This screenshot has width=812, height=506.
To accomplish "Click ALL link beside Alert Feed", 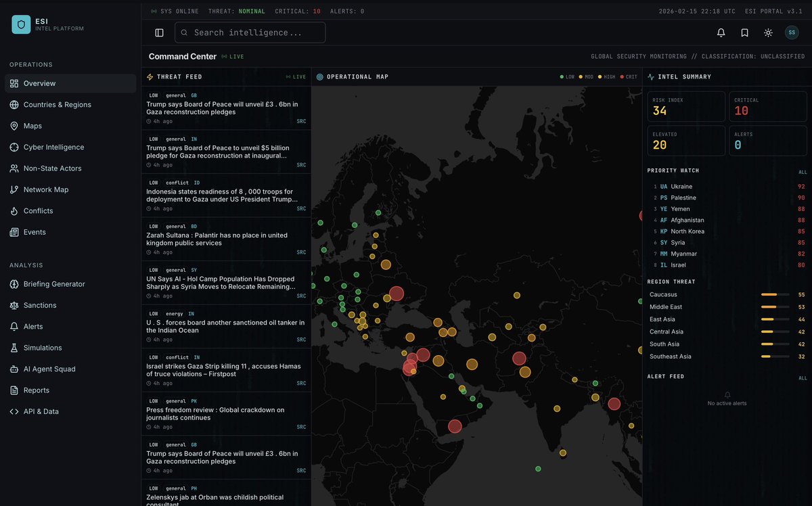I will click(x=803, y=378).
